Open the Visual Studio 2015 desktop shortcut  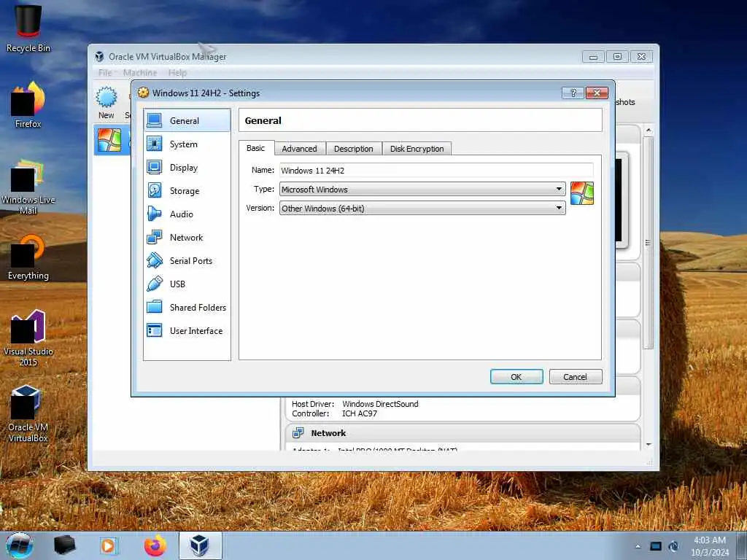click(x=28, y=338)
